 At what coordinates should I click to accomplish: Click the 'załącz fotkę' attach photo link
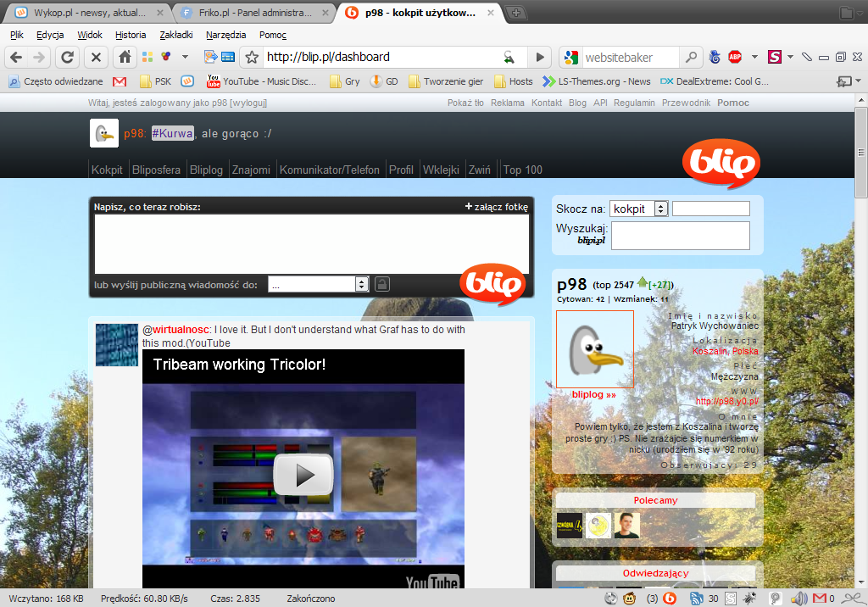click(496, 207)
